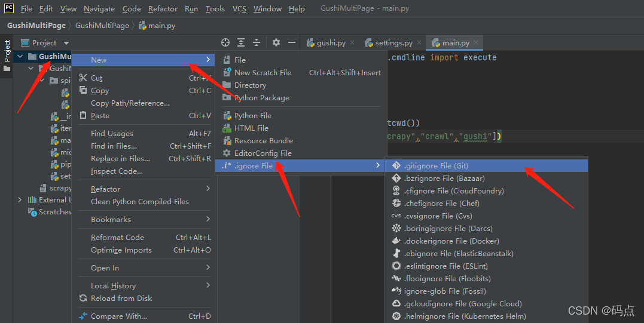Image resolution: width=644 pixels, height=323 pixels.
Task: Click the EditorConfig File gear icon
Action: [227, 153]
